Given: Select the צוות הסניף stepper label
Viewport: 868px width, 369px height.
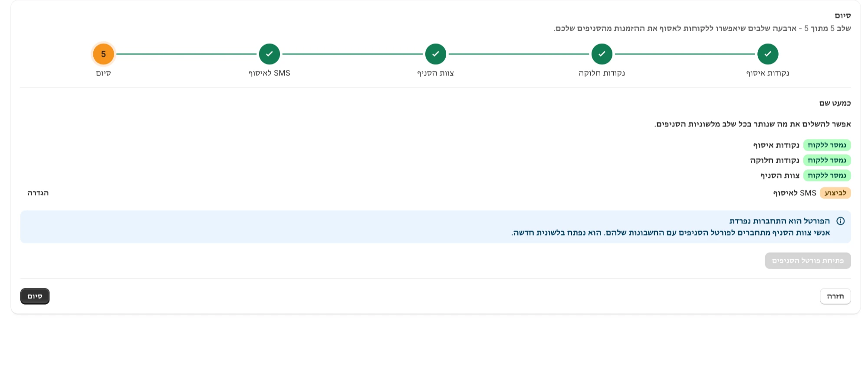Looking at the screenshot, I should point(436,73).
